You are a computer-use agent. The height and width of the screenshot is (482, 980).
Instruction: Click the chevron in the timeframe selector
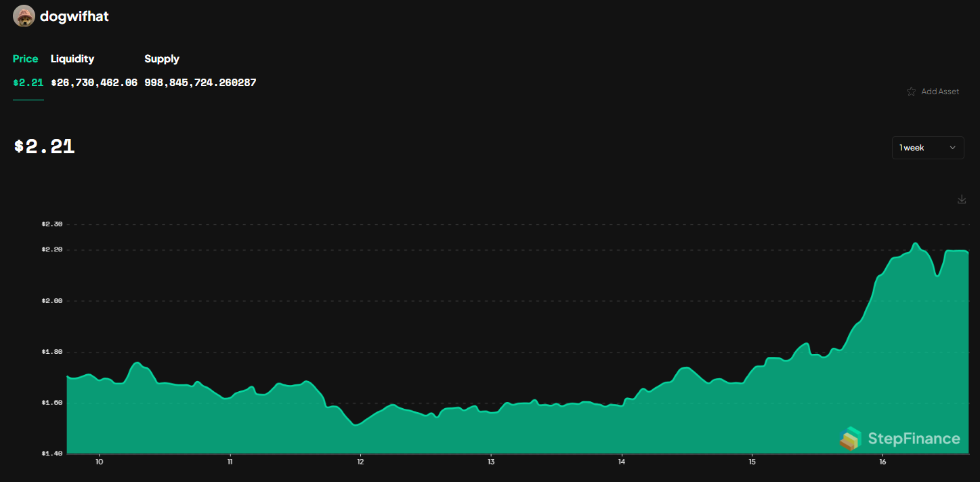954,147
